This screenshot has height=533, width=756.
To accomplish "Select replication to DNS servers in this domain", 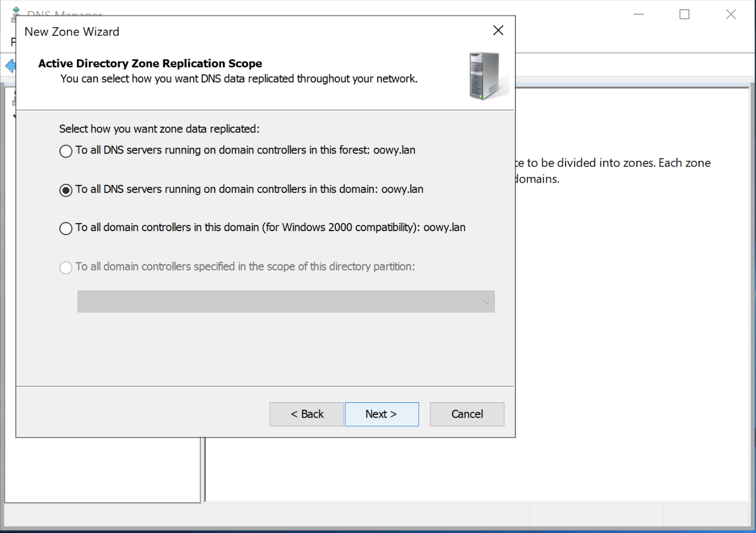I will [x=66, y=190].
